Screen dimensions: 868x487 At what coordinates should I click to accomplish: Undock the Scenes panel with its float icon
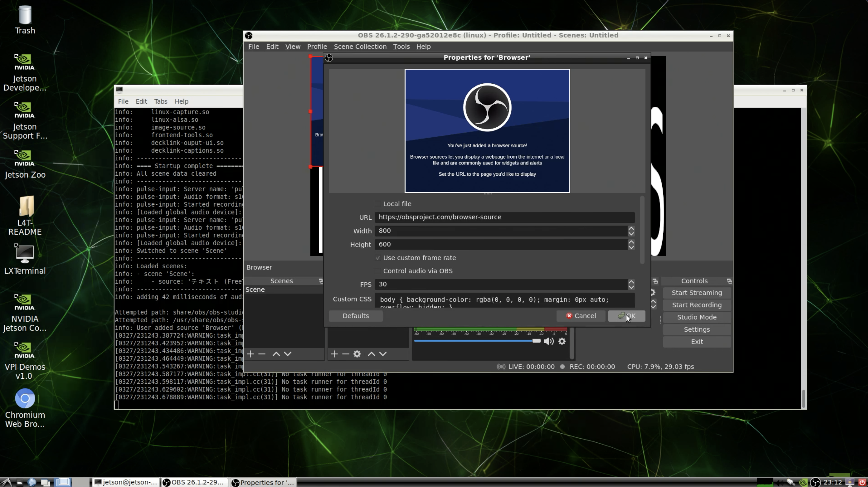tap(321, 281)
